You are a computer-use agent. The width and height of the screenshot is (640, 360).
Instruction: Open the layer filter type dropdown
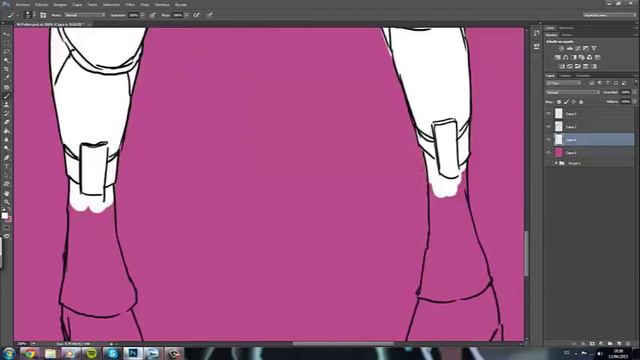click(564, 83)
